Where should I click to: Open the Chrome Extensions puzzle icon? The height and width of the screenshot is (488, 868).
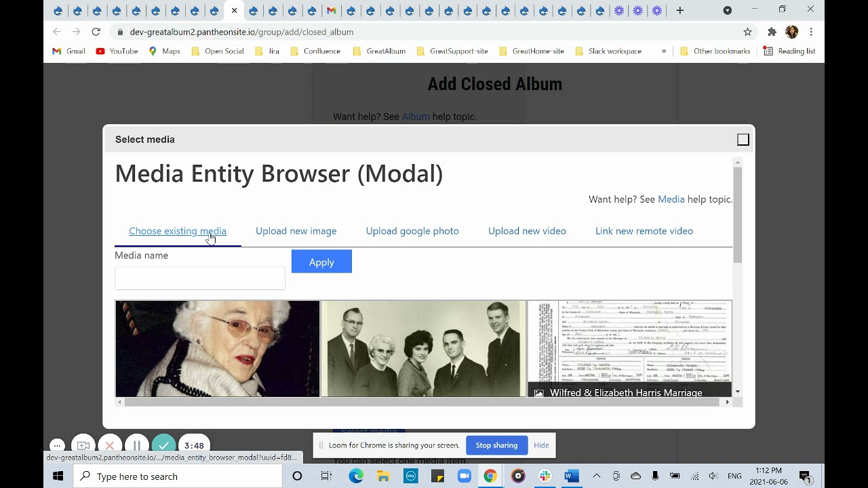coord(772,32)
